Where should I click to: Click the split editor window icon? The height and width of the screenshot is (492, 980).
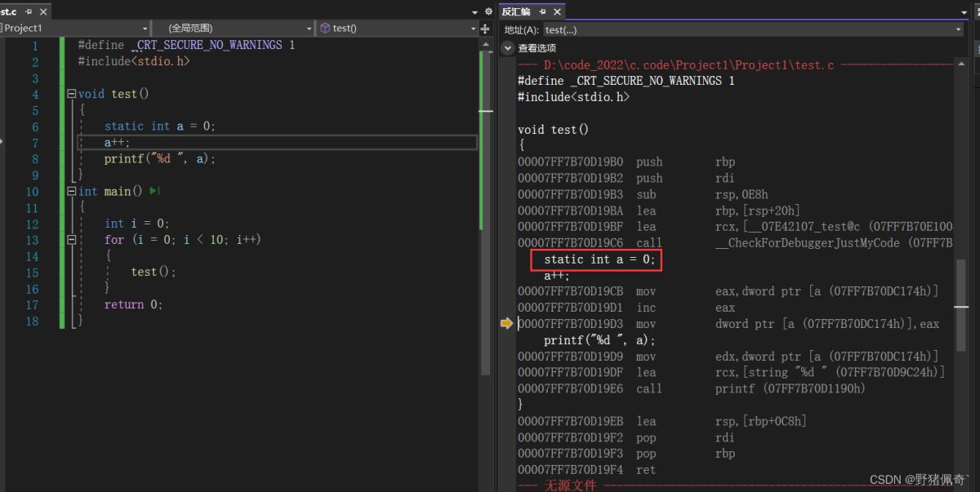point(485,29)
